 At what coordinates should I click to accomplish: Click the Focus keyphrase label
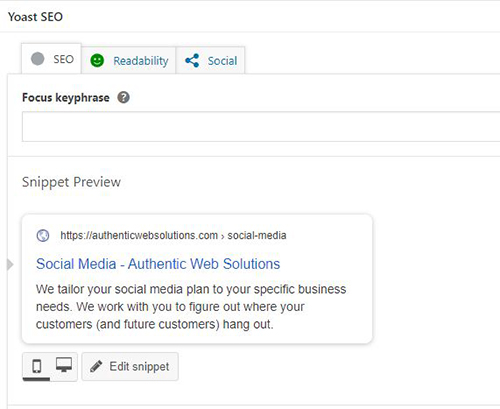pyautogui.click(x=66, y=98)
